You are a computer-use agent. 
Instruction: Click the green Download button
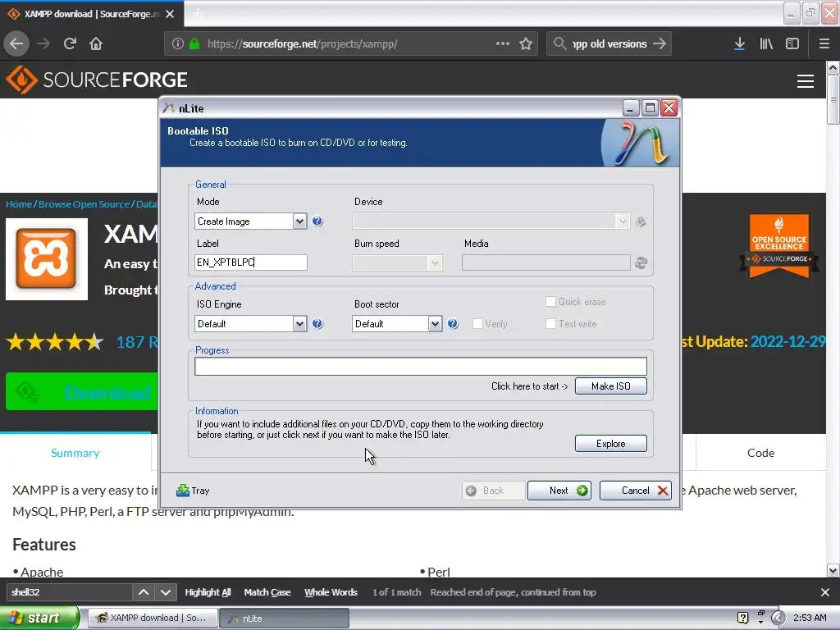pyautogui.click(x=82, y=391)
